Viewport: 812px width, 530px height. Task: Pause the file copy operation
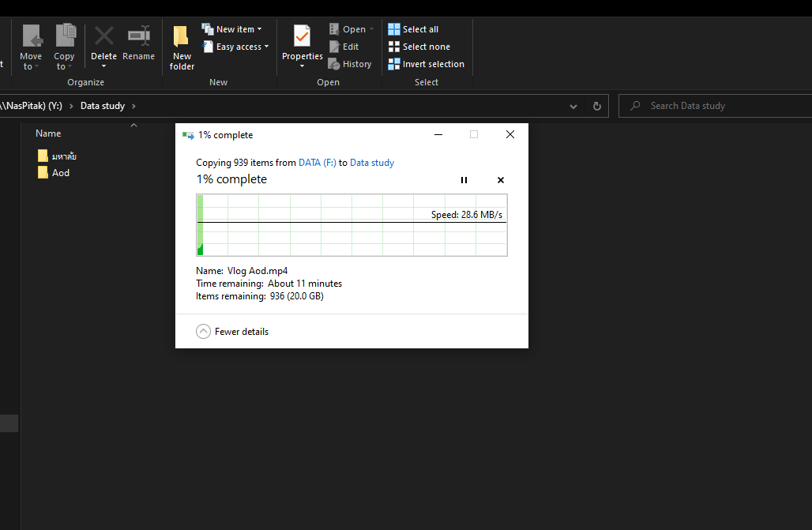coord(464,180)
